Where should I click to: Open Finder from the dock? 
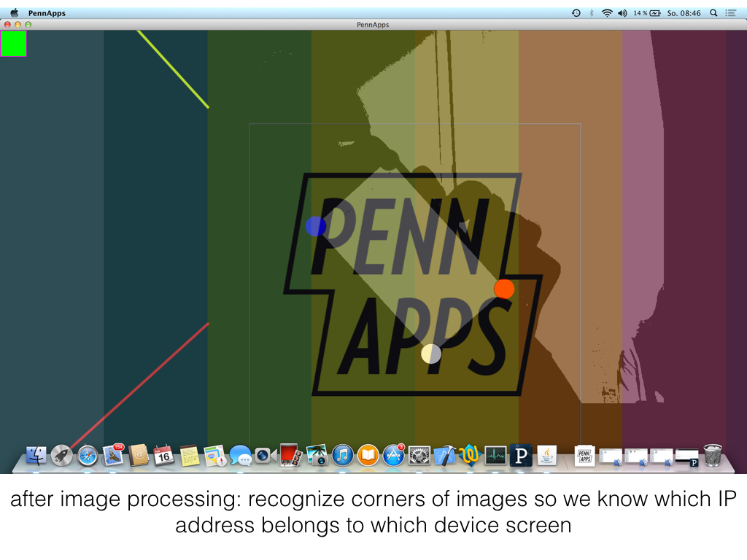tap(36, 456)
